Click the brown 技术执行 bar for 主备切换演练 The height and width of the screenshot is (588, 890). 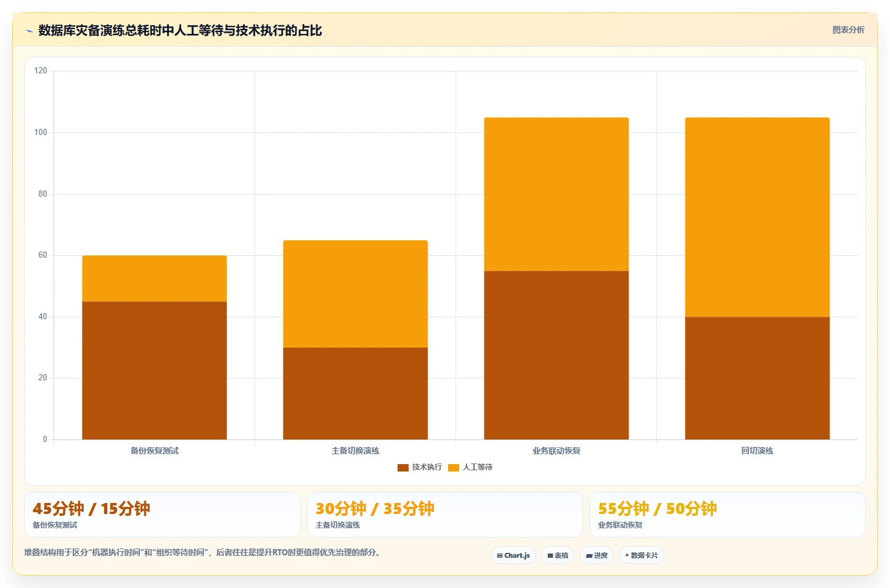355,393
